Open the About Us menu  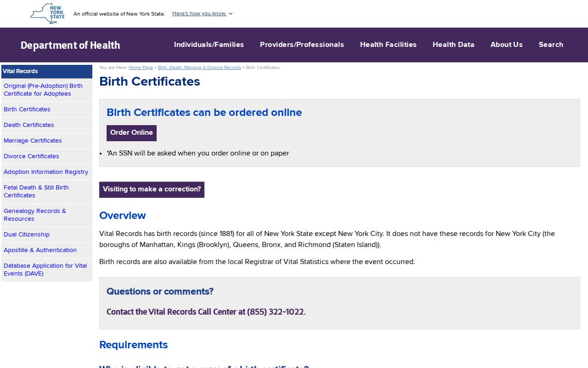point(506,45)
